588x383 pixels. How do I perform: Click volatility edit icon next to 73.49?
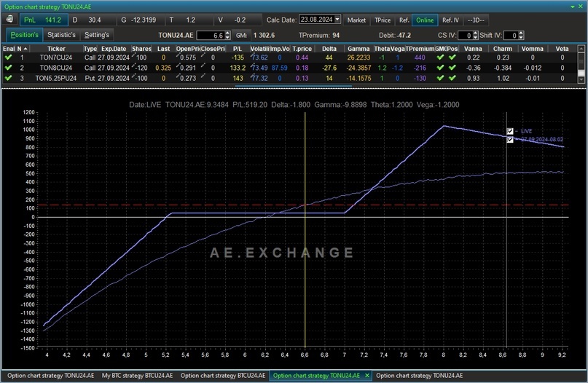pos(252,66)
